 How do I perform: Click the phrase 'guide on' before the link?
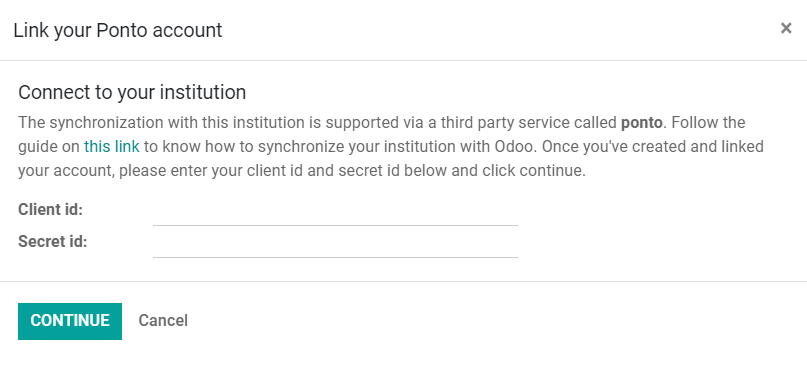[x=49, y=147]
